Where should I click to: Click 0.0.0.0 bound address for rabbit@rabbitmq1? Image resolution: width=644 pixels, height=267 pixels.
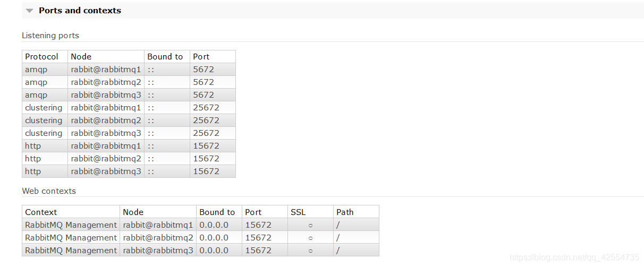coord(214,225)
